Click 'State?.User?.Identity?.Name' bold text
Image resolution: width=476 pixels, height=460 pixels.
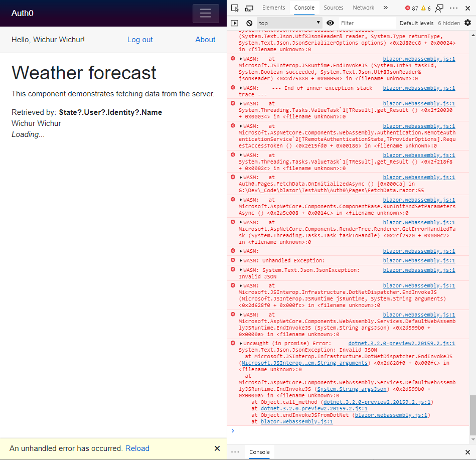tap(110, 112)
